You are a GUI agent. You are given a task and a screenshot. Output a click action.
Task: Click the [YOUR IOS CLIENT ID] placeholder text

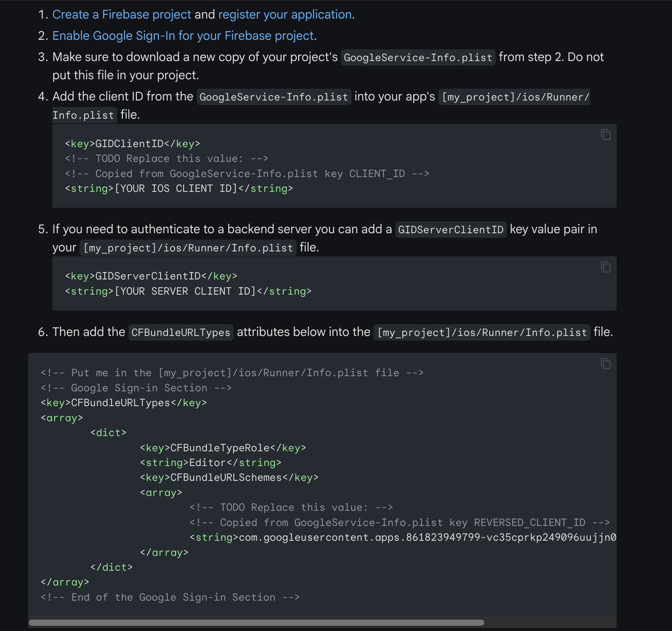176,188
